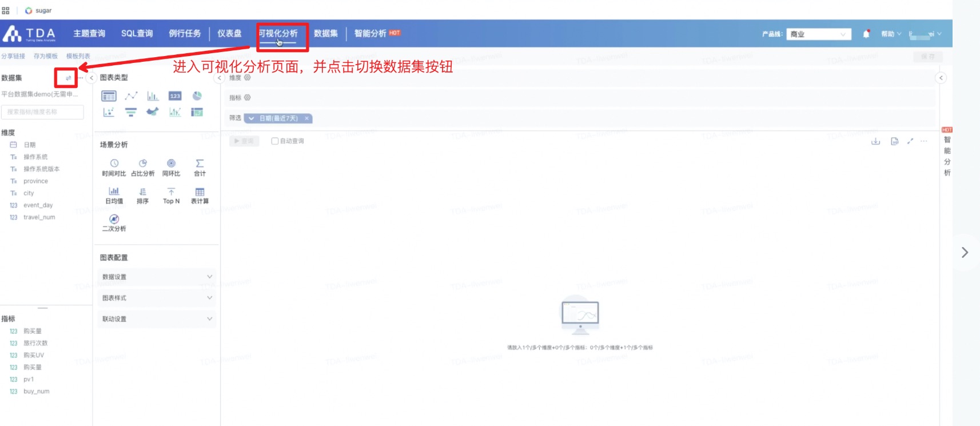
Task: Click the 分享链接 link
Action: pos(13,56)
